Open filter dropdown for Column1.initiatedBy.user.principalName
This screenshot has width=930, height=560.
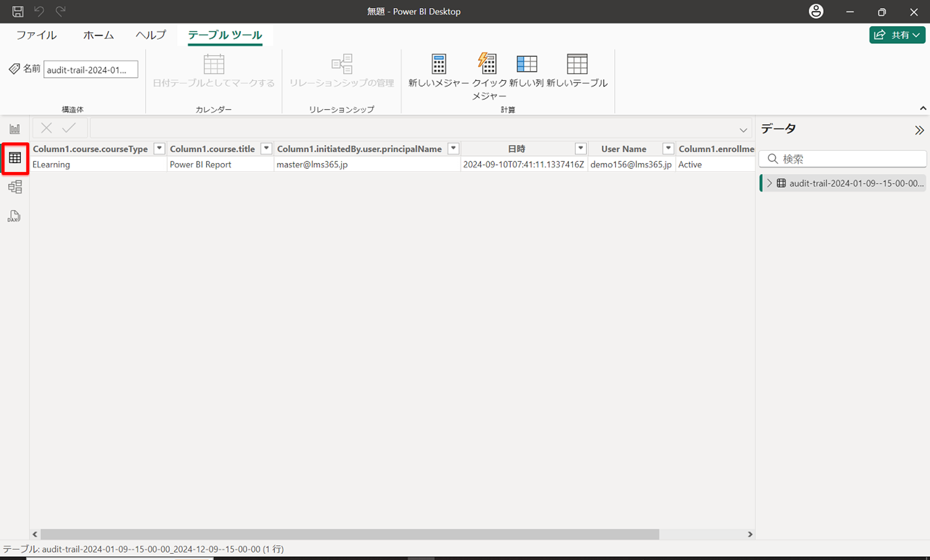tap(453, 148)
